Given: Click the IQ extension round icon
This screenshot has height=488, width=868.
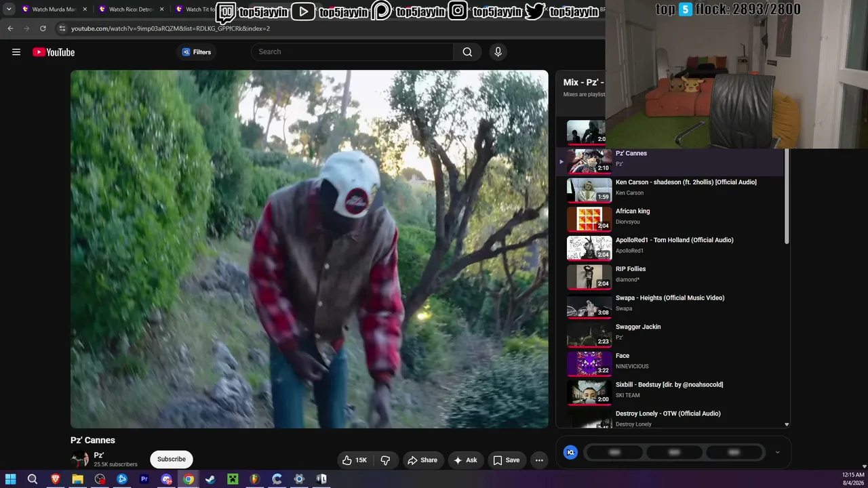Looking at the screenshot, I should point(570,452).
